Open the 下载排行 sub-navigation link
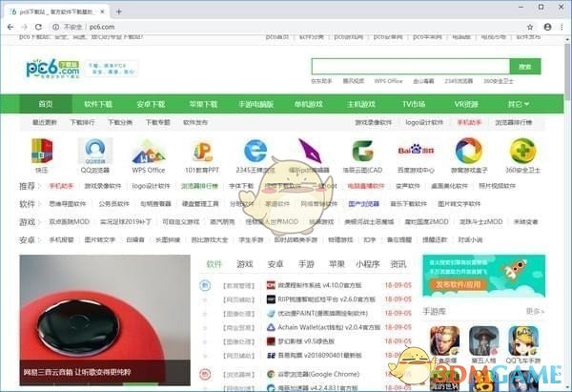This screenshot has height=392, width=572. tap(82, 122)
